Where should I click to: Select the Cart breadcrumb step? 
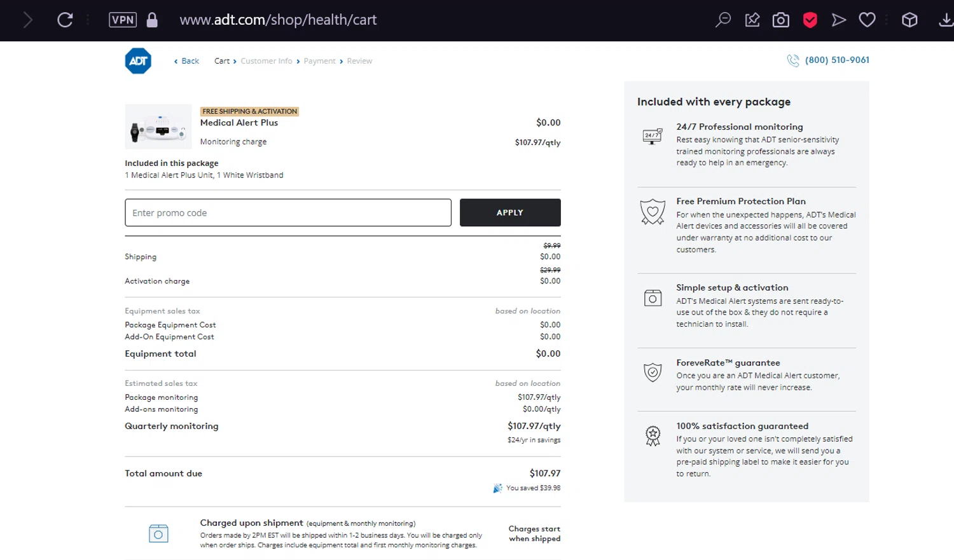pyautogui.click(x=222, y=61)
